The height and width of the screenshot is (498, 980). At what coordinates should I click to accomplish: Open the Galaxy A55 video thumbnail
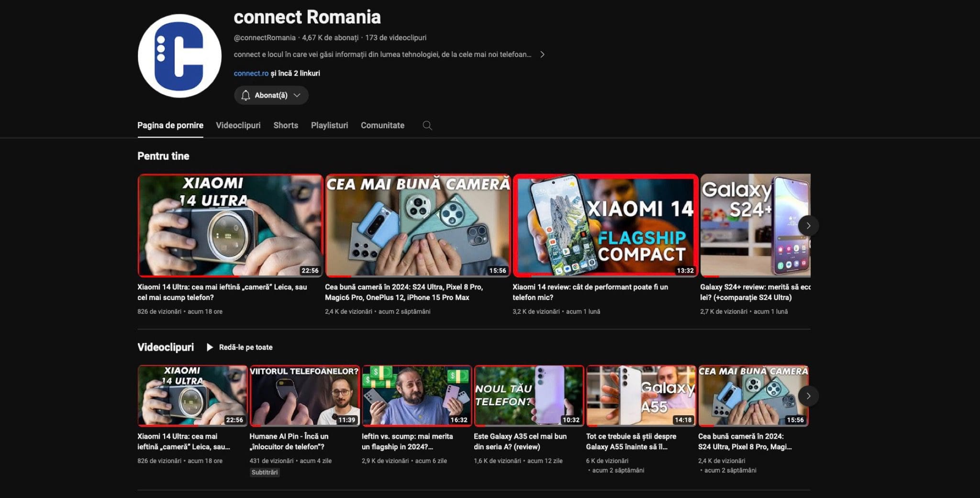click(641, 396)
